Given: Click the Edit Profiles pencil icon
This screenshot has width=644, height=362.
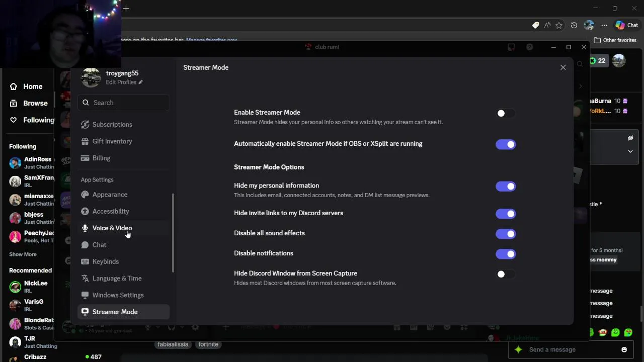Looking at the screenshot, I should point(140,82).
